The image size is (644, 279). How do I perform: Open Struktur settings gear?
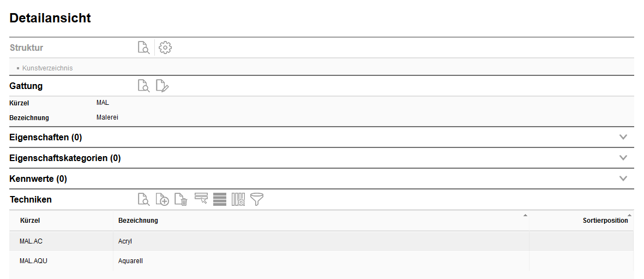pos(165,48)
